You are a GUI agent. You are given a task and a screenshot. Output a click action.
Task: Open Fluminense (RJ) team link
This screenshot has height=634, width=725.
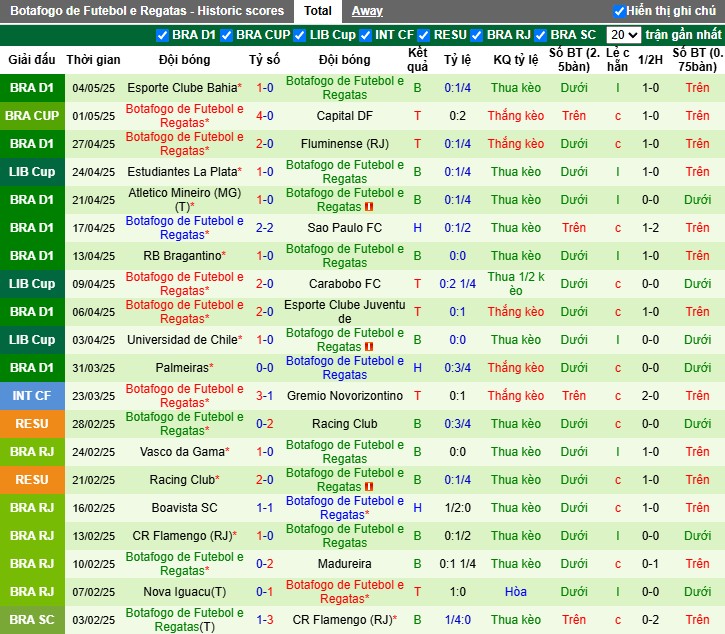click(x=344, y=144)
